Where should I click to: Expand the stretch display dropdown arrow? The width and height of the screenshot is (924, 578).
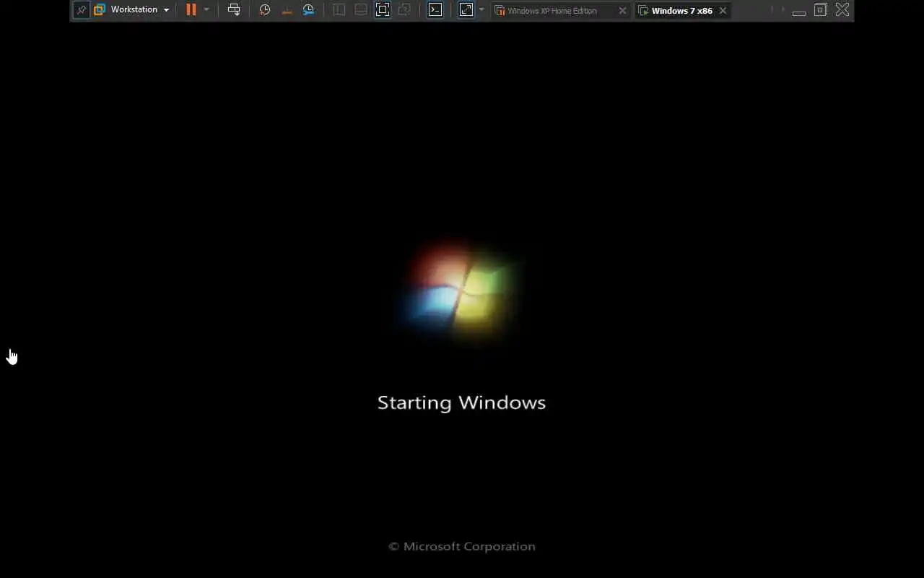click(x=481, y=10)
